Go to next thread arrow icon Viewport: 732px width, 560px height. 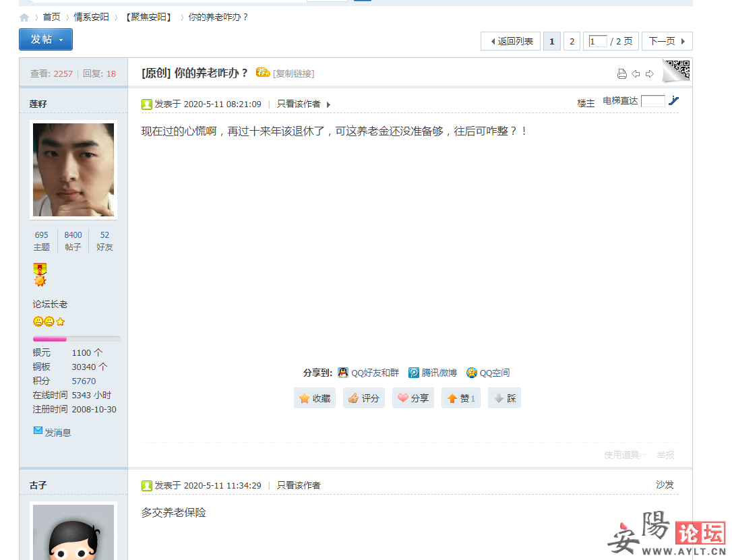650,73
